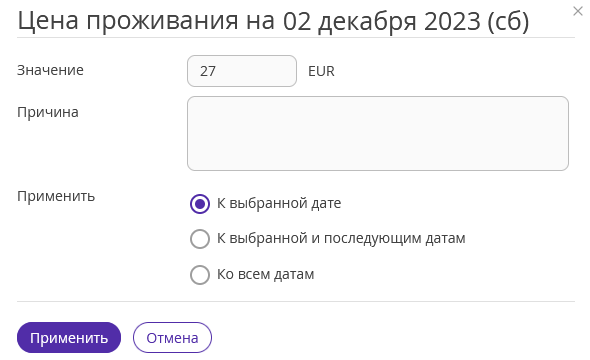Select 'К выбранной и последующим датам' radio circle

(200, 239)
